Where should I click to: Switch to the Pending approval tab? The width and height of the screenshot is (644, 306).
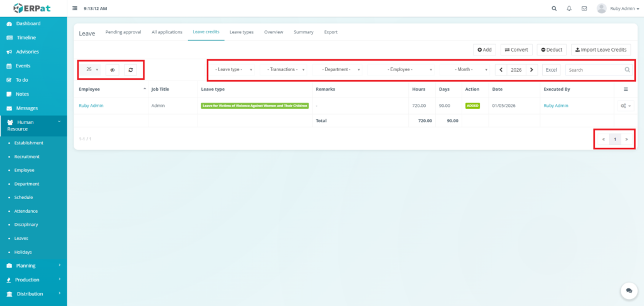(123, 32)
